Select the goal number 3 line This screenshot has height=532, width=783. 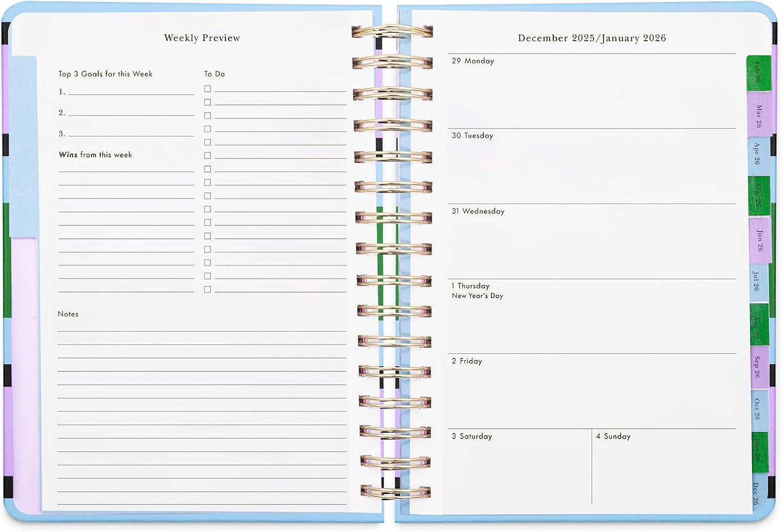(x=130, y=134)
